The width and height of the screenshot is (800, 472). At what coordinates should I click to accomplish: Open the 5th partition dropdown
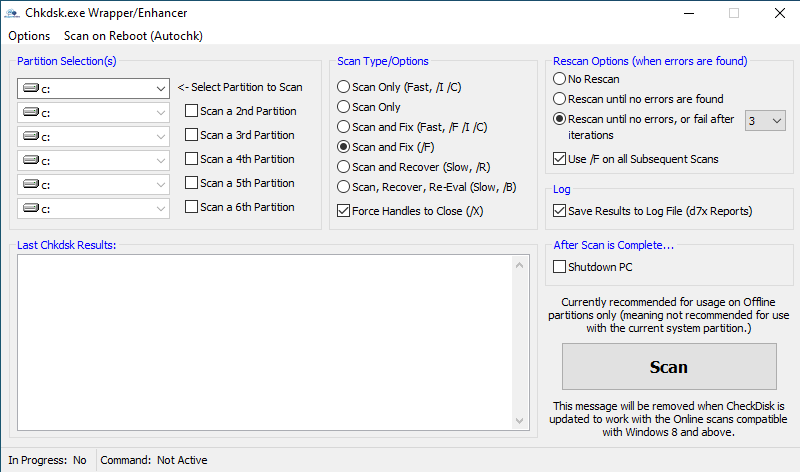[x=93, y=185]
